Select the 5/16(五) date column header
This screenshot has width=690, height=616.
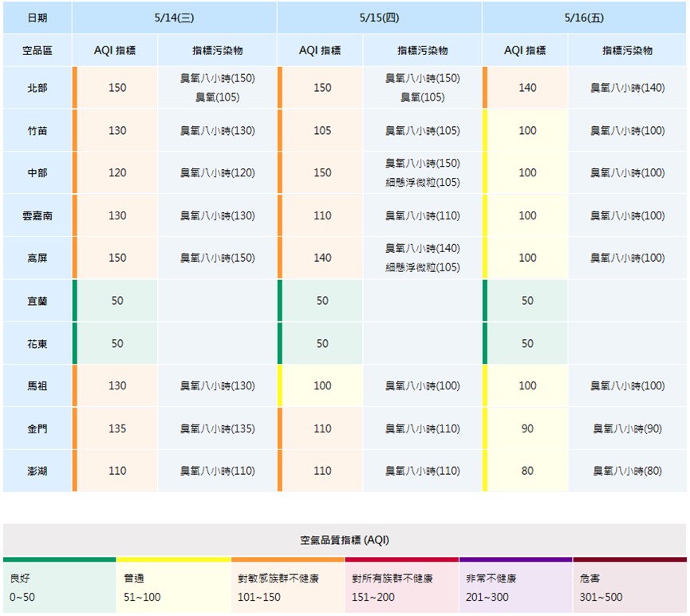(584, 18)
